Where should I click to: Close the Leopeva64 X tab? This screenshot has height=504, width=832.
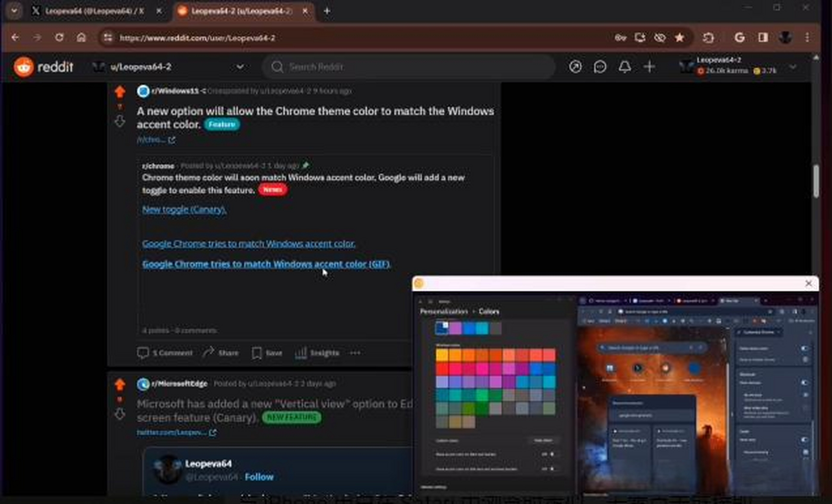pos(159,11)
